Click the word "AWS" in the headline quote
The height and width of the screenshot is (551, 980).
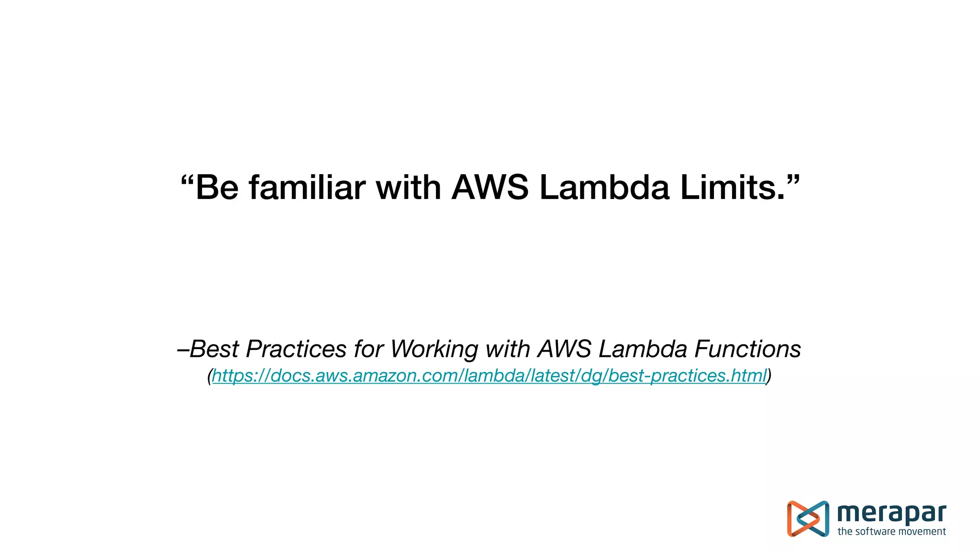[x=490, y=187]
